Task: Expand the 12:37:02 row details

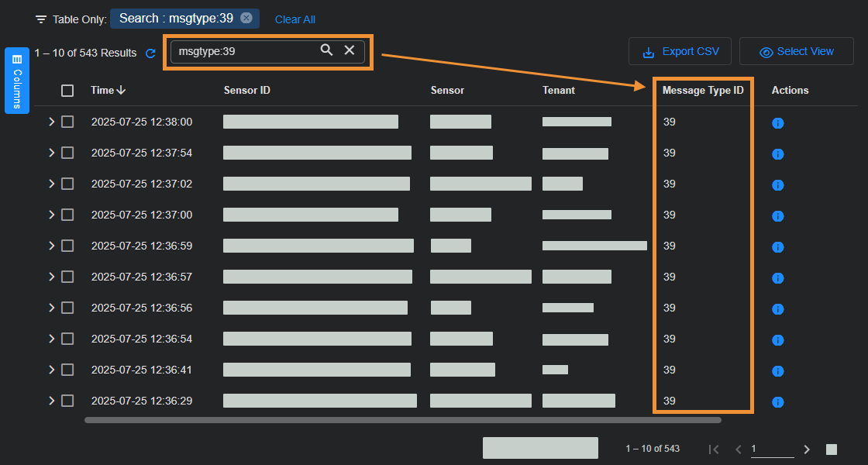Action: click(52, 184)
